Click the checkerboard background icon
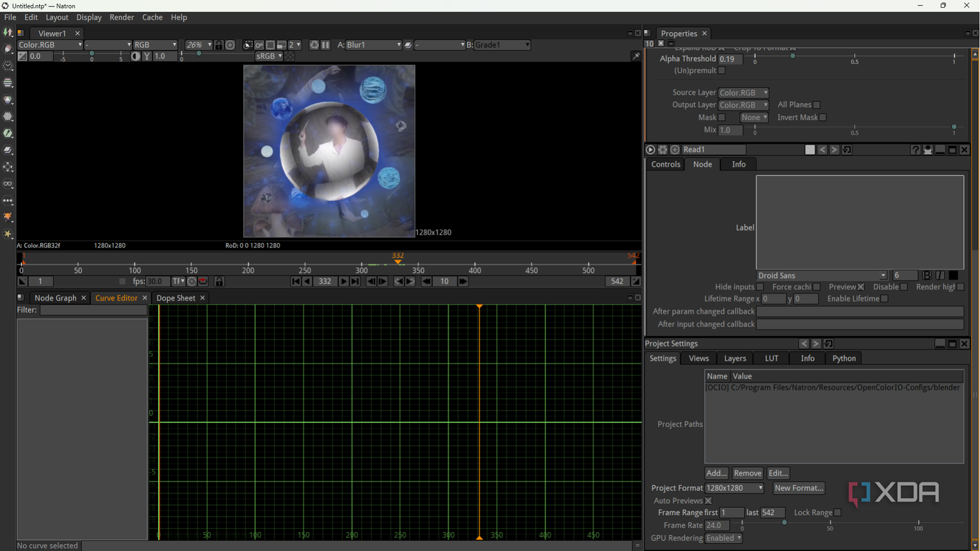Screen dimensions: 980x551 (x=289, y=56)
